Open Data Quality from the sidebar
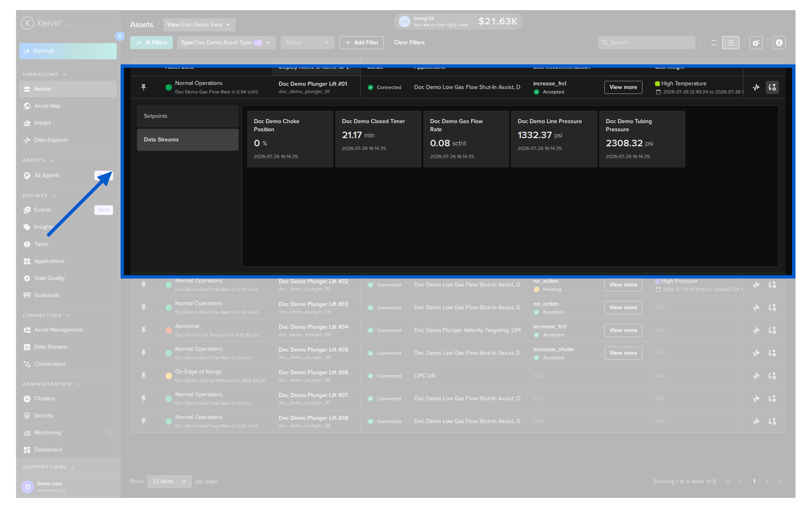The height and width of the screenshot is (508, 812). [68, 278]
